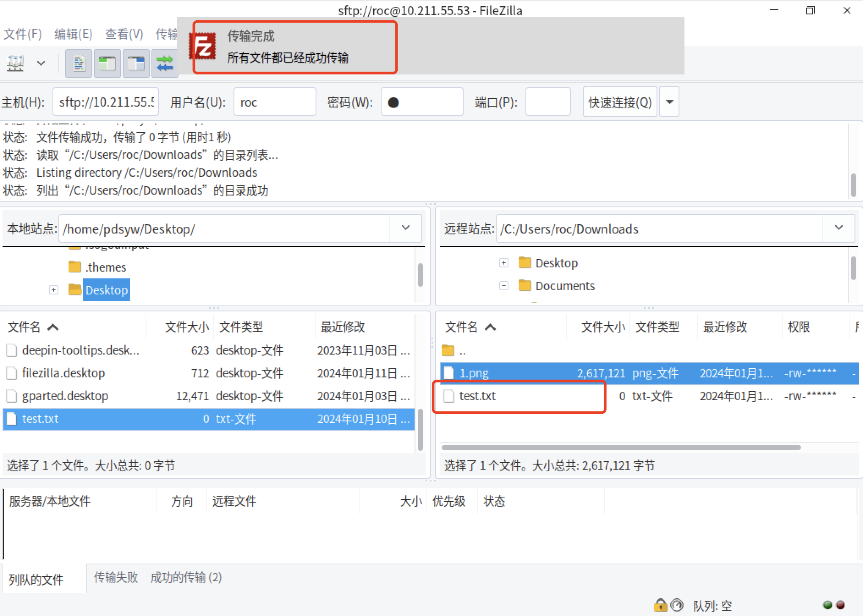The image size is (863, 616).
Task: Open the Site Manager dropdown arrow
Action: [x=41, y=63]
